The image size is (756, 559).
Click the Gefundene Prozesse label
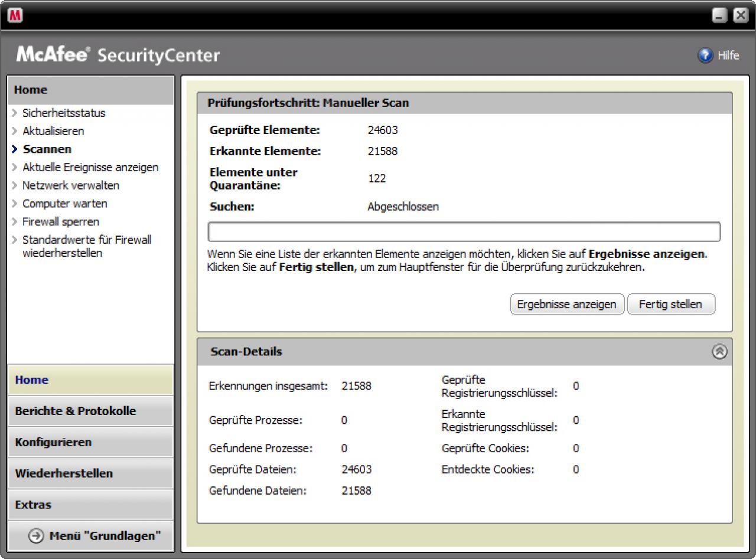(x=261, y=449)
